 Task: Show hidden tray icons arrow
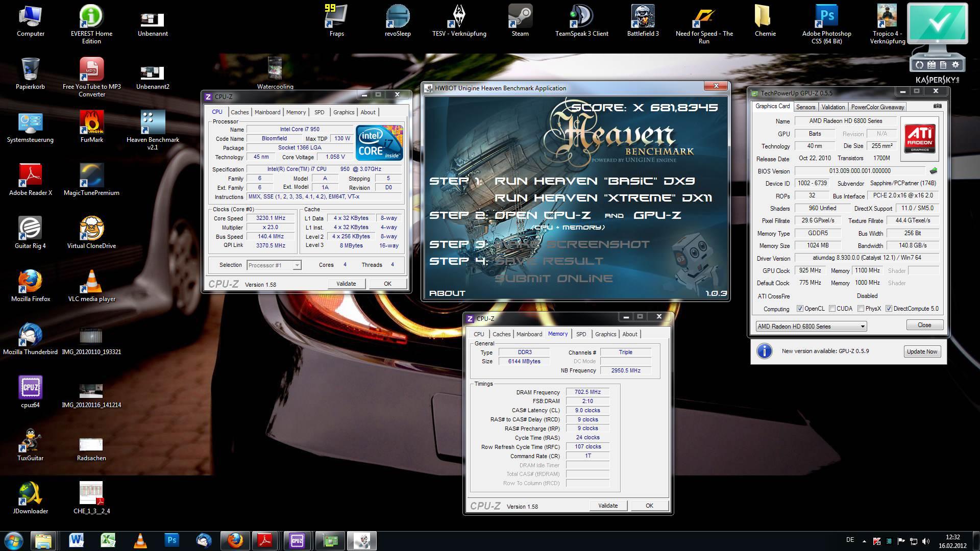(x=864, y=541)
